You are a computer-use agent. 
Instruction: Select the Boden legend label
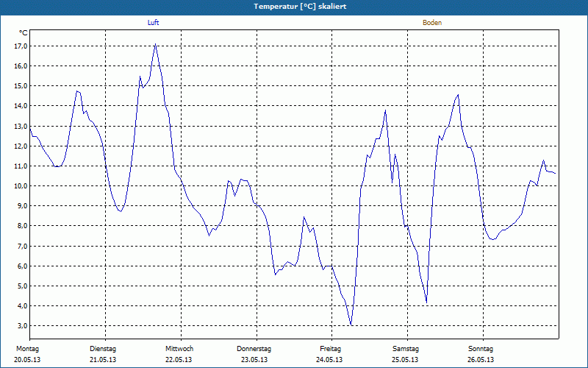432,23
